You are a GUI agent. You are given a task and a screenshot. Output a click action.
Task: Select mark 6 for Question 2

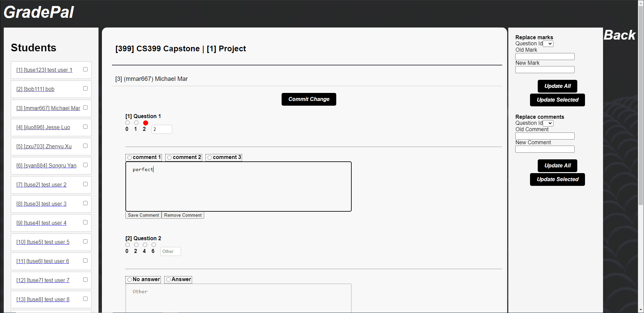pos(154,245)
